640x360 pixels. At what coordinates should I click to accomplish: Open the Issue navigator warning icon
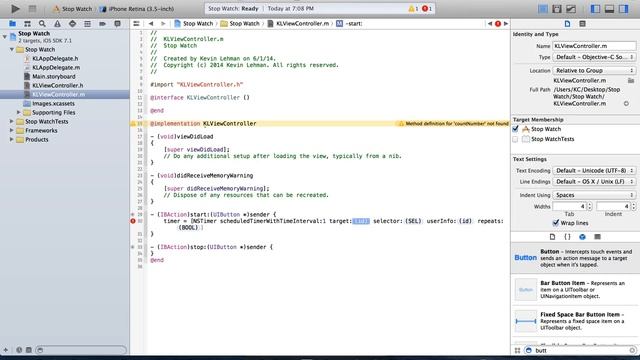coord(57,24)
